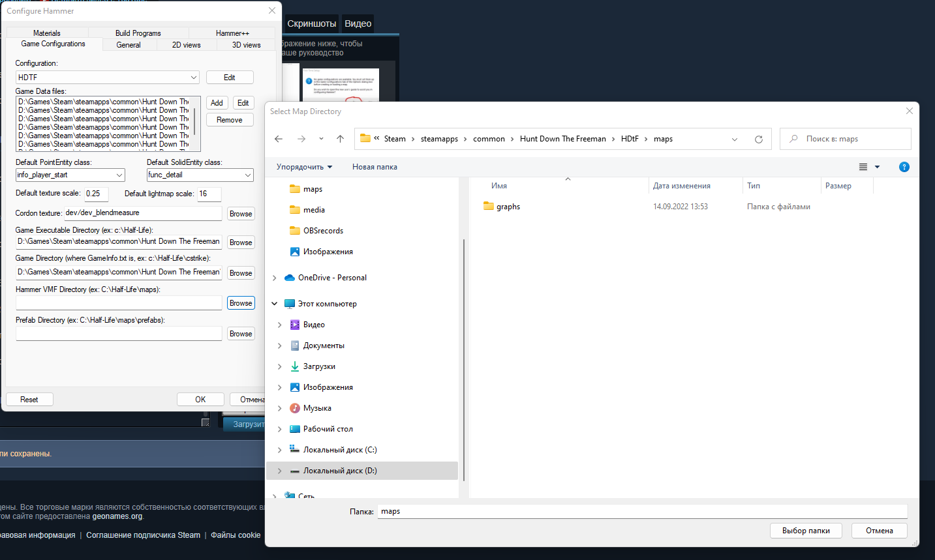This screenshot has width=935, height=560.
Task: Switch to 2D views tab
Action: coord(186,45)
